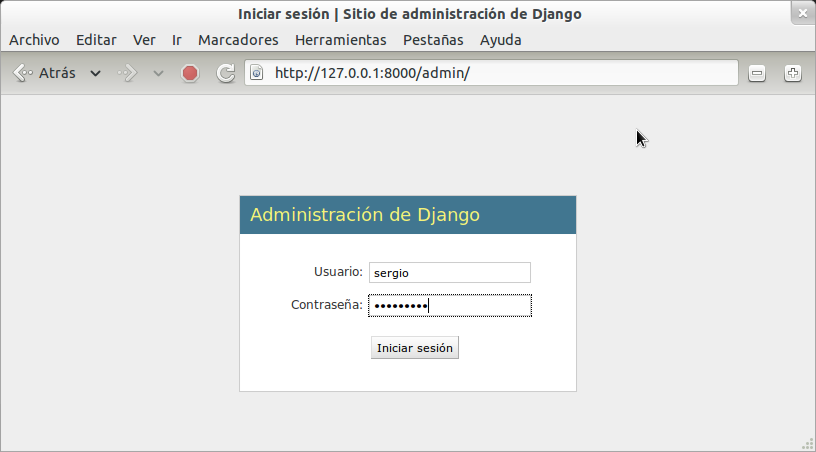Click the Contraseña password field

[x=450, y=305]
